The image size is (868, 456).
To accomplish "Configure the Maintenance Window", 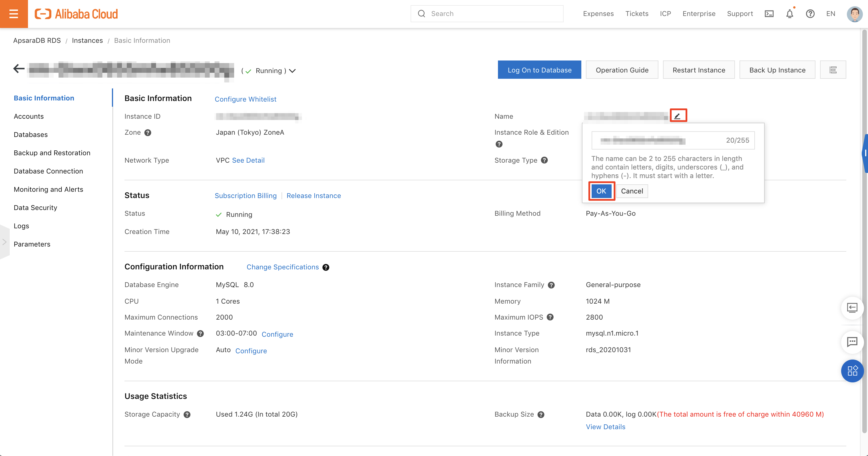I will pos(277,334).
